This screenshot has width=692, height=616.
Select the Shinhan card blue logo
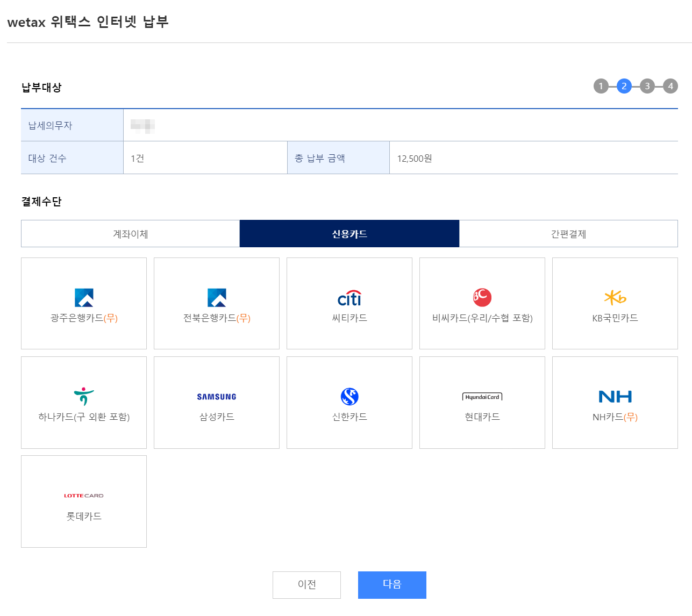click(349, 397)
